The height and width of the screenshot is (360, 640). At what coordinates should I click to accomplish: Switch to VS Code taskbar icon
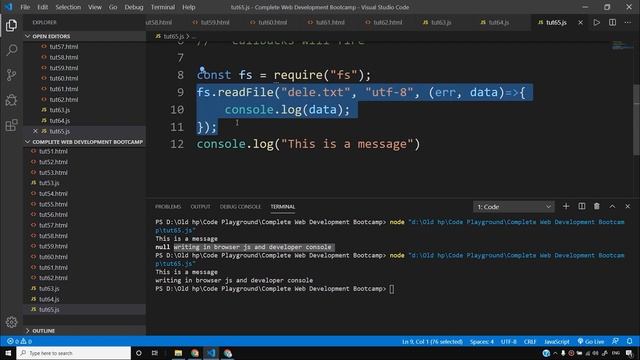pyautogui.click(x=211, y=353)
